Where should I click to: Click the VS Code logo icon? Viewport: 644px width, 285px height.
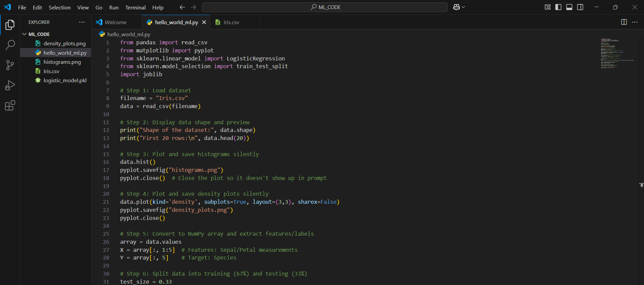point(7,7)
